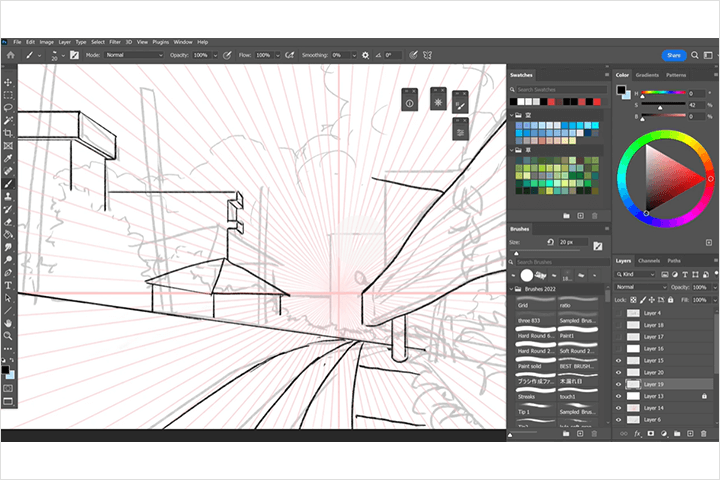This screenshot has height=480, width=720.
Task: Switch to the Channels tab
Action: coord(649,261)
